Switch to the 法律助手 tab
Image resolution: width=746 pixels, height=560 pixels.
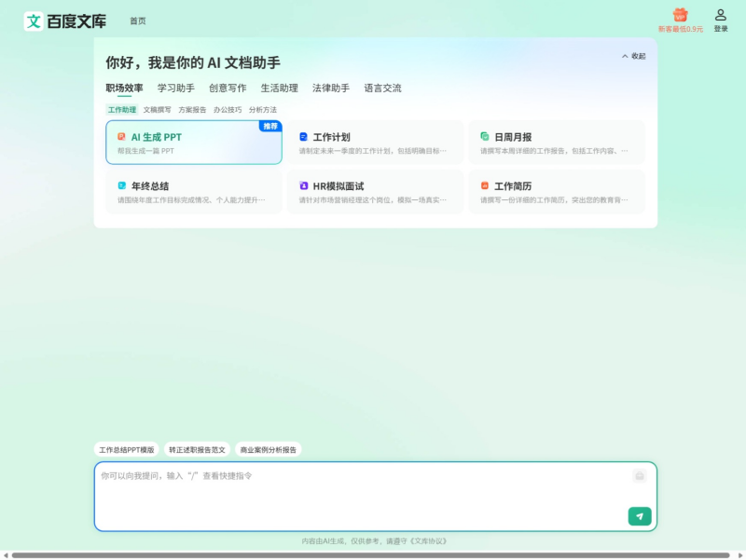[327, 88]
